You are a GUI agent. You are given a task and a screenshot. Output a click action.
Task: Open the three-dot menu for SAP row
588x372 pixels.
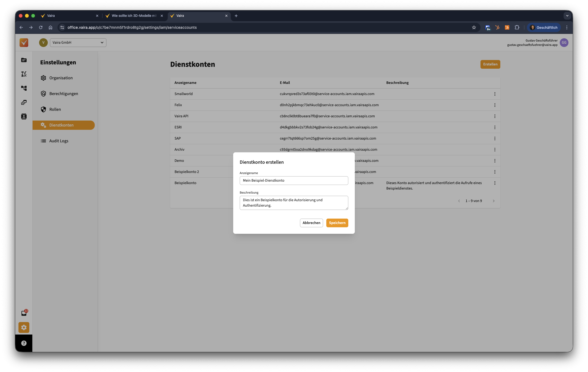tap(495, 138)
